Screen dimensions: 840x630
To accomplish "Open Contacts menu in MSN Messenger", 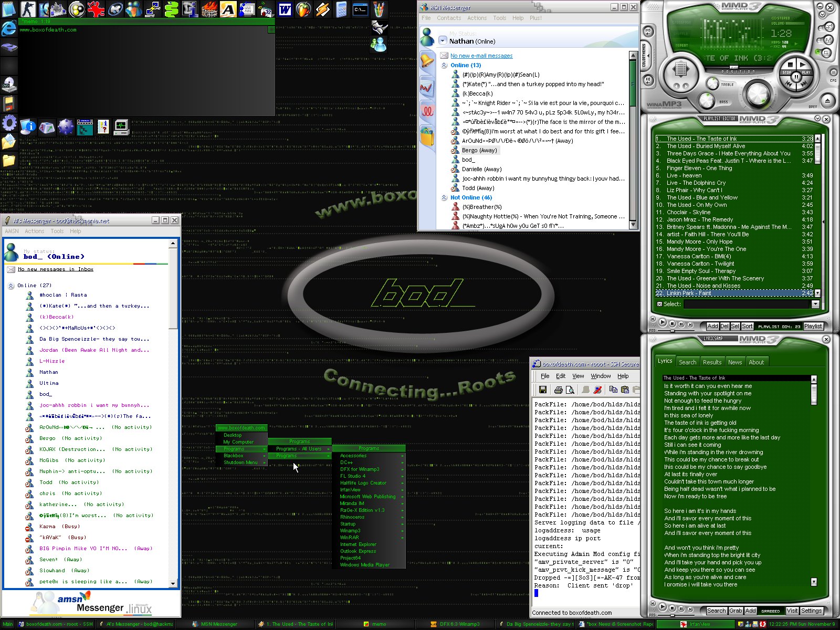I will [x=449, y=18].
